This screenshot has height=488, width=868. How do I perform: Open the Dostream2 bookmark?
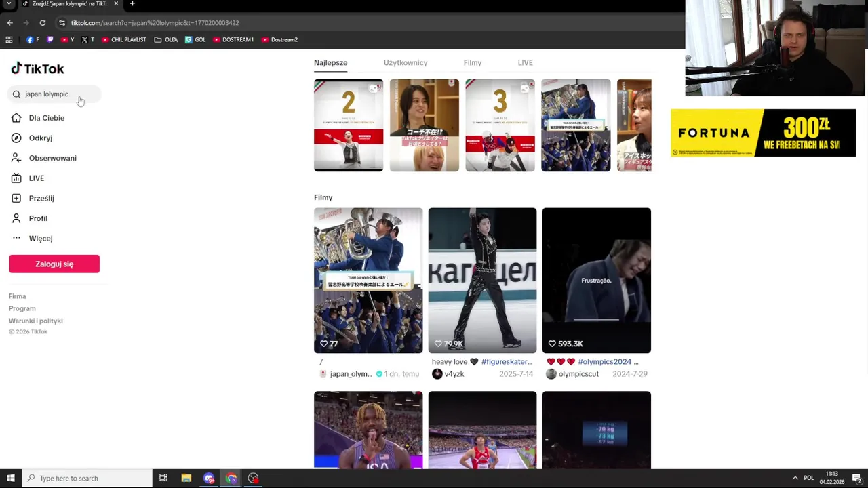coord(279,39)
